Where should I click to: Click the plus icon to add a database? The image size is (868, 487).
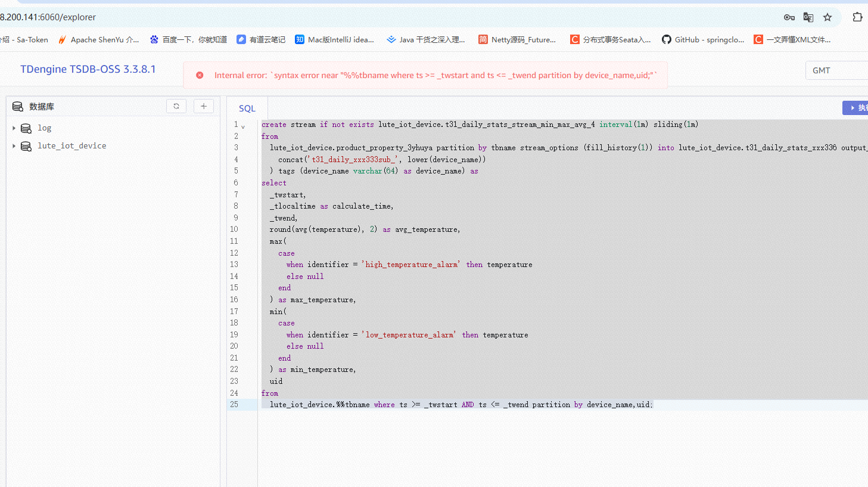tap(204, 106)
